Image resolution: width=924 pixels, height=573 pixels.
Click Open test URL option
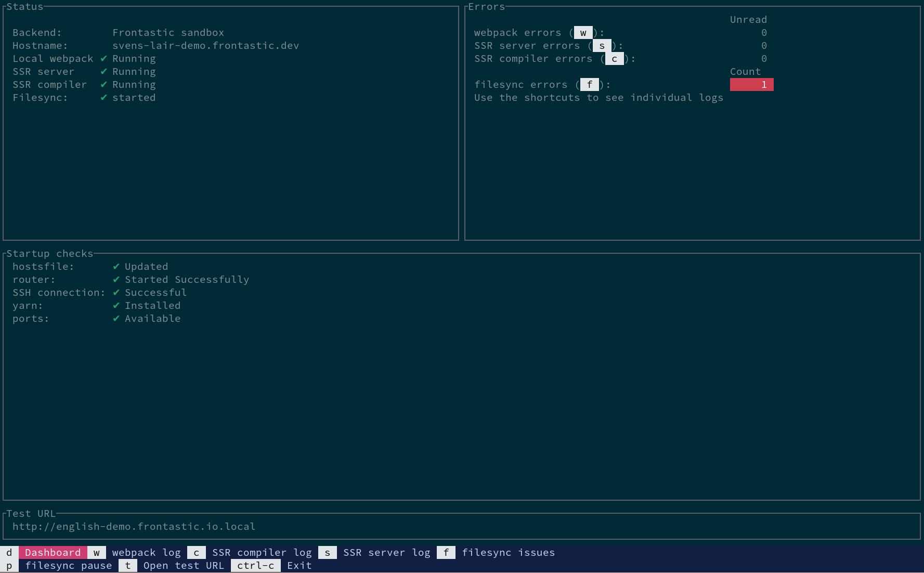coord(184,565)
